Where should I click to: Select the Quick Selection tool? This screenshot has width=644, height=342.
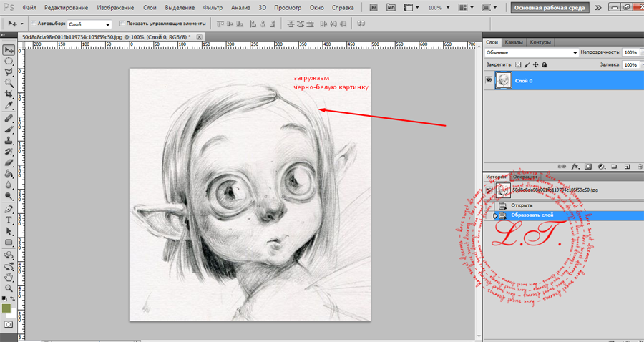(9, 83)
